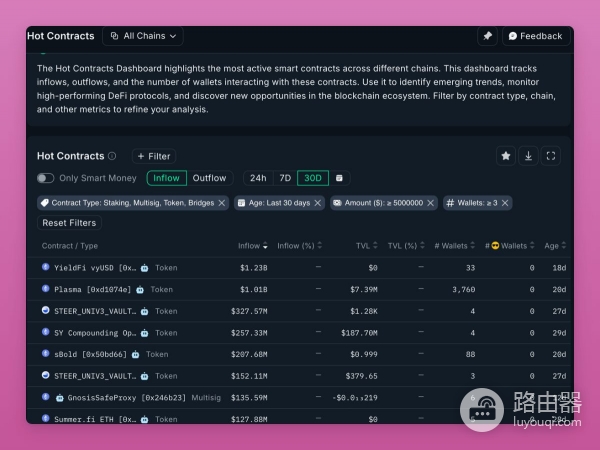Open the calendar date picker icon
This screenshot has width=600, height=450.
coord(340,178)
